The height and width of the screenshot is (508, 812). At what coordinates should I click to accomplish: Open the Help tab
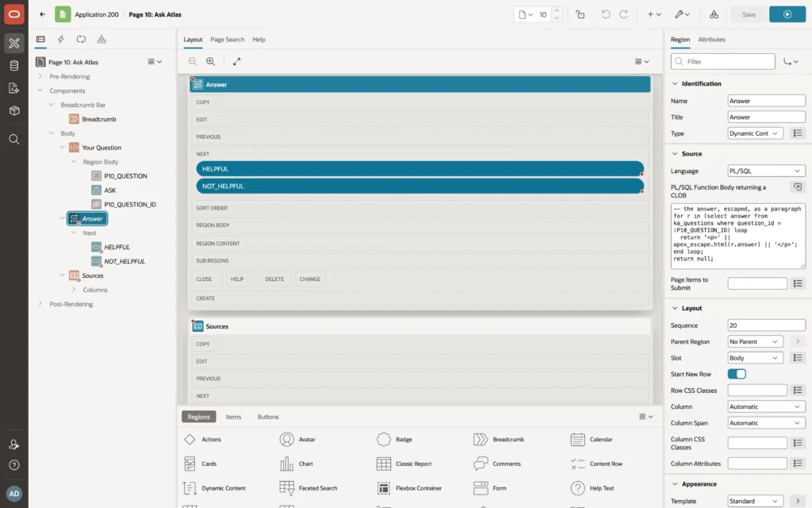(259, 40)
